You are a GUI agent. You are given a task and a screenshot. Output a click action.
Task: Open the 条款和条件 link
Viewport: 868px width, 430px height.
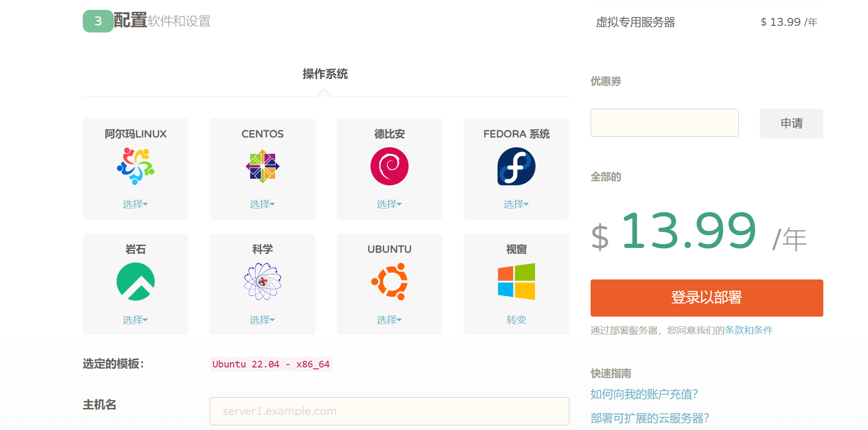tap(749, 330)
